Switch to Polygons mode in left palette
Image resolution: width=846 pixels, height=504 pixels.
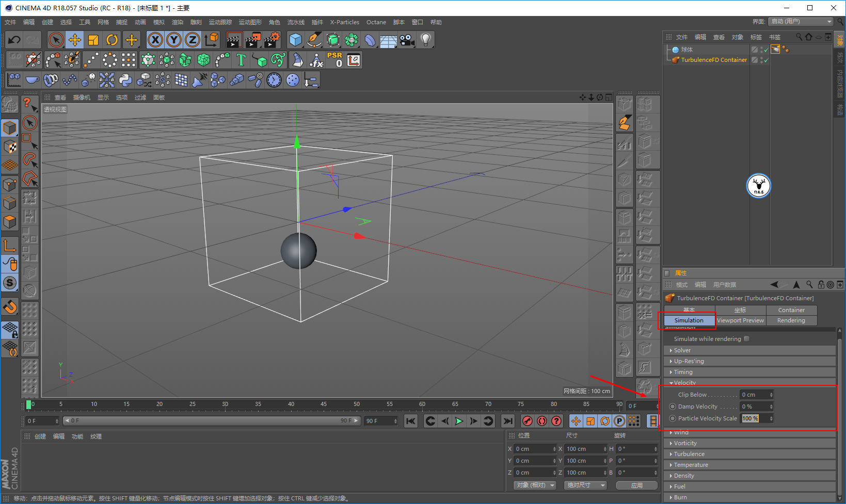coord(10,222)
